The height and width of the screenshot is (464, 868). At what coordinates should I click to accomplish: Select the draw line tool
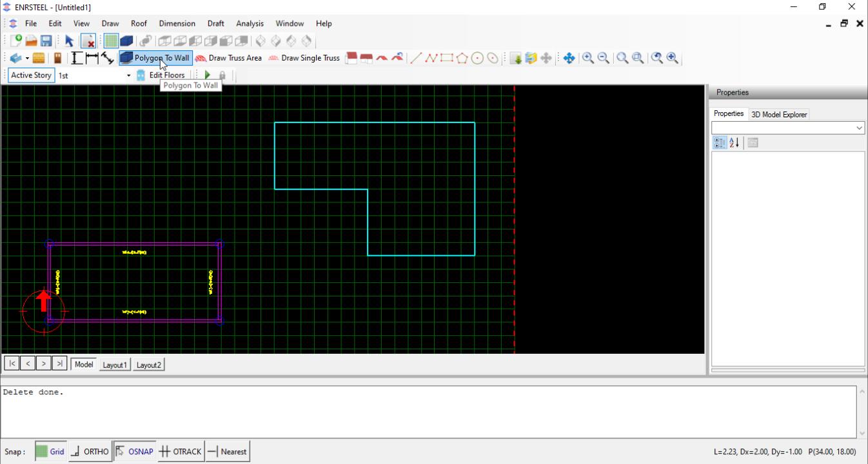[x=416, y=58]
